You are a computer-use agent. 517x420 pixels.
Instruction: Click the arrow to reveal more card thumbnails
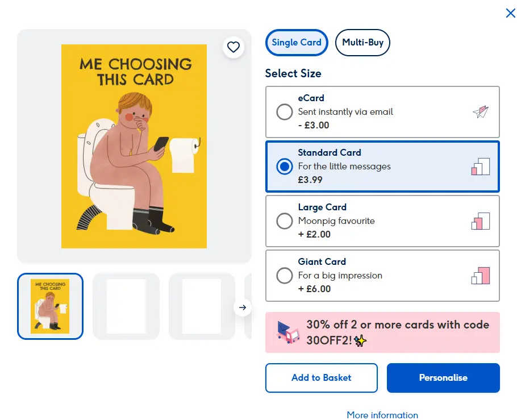(243, 307)
